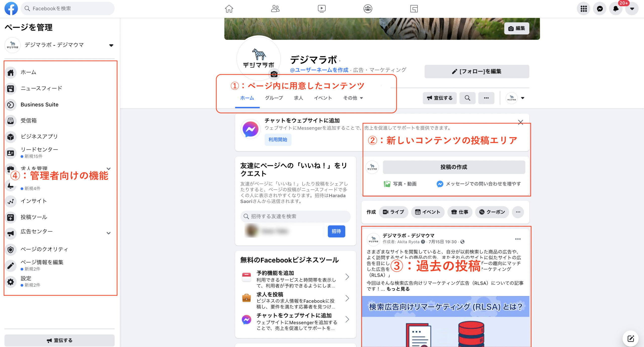The image size is (644, 347).
Task: Open チャットをウェブサイトに追加 tool row arrow
Action: click(347, 319)
